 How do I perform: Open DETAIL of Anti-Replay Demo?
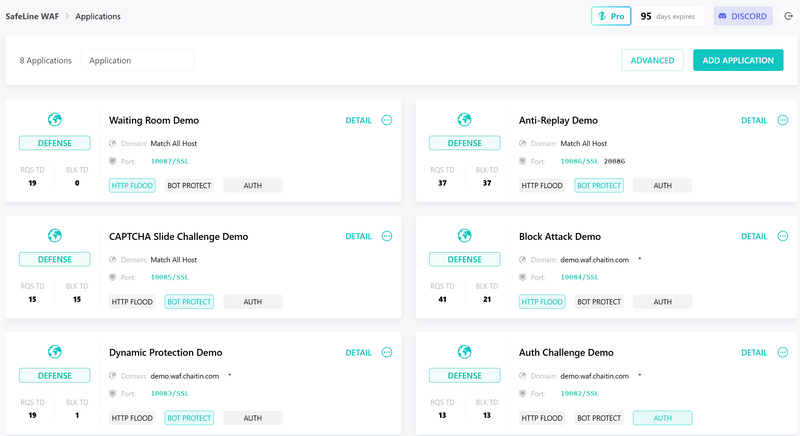(754, 120)
